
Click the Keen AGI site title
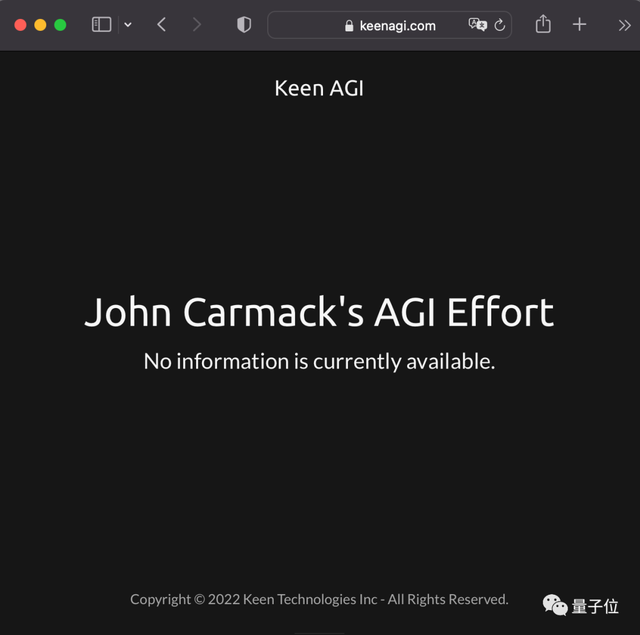point(319,88)
